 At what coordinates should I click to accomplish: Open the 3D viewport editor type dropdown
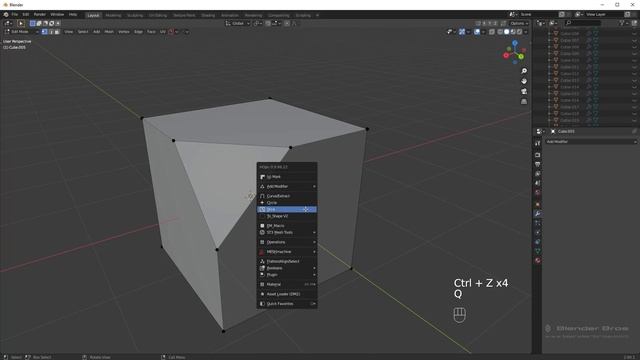coord(9,24)
